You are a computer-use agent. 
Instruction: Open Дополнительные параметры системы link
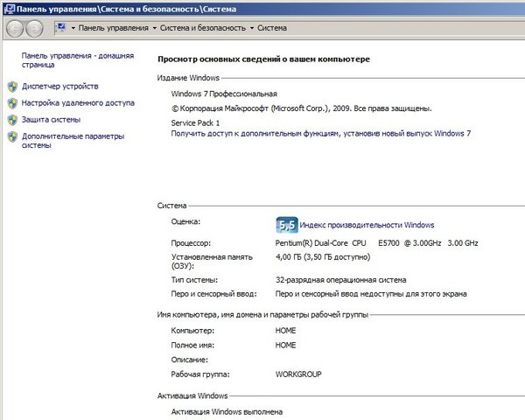point(73,141)
